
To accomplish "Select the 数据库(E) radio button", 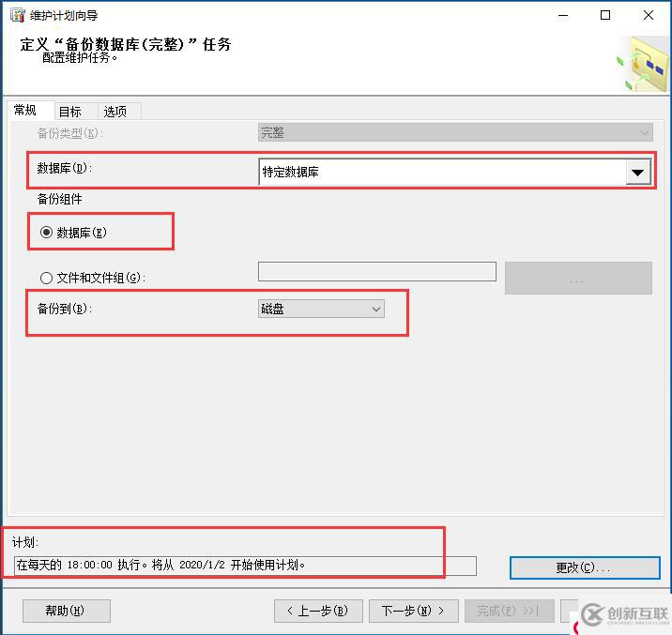I will point(46,233).
